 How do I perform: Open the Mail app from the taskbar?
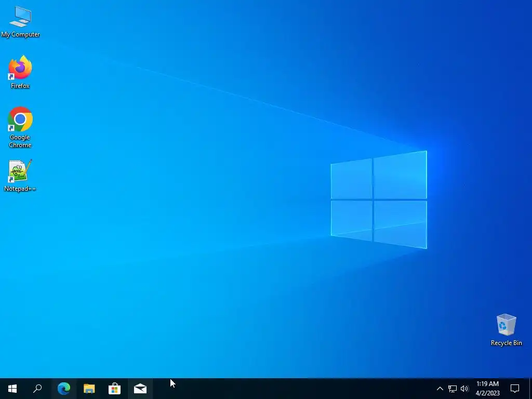140,389
